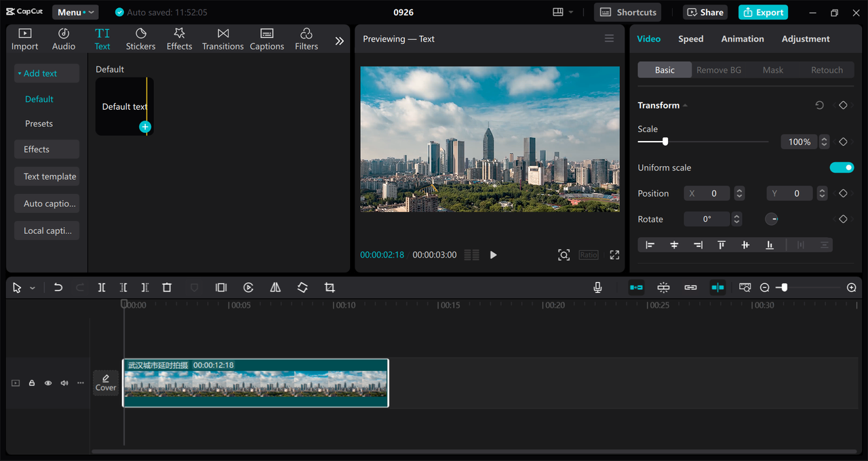Mirror the clip horizontally
This screenshot has height=461, width=868.
click(275, 287)
